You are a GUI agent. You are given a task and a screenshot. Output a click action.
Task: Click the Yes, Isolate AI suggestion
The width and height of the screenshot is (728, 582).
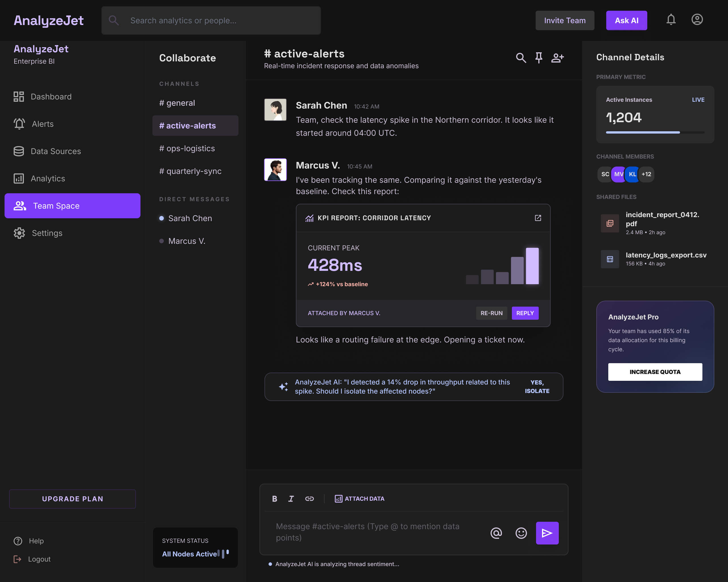[537, 387]
